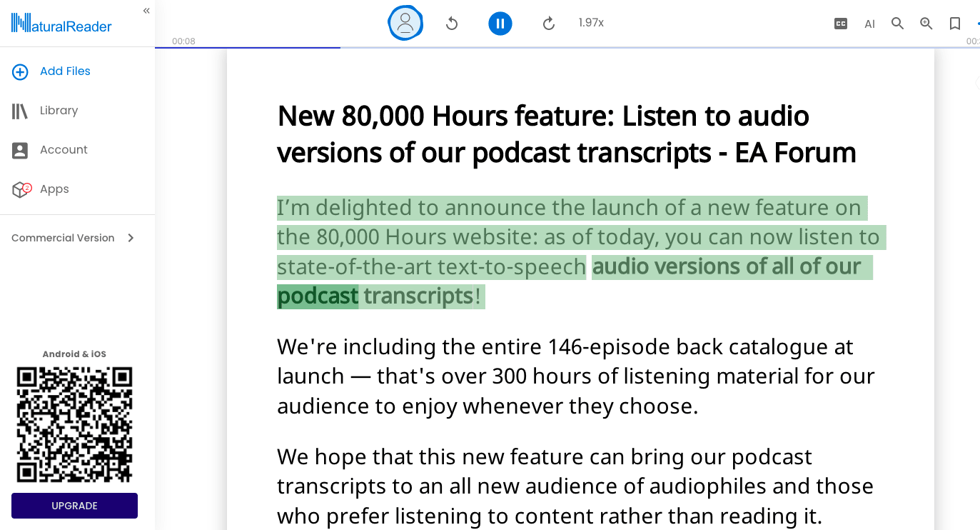Click the Account person icon
The image size is (980, 530).
point(20,150)
